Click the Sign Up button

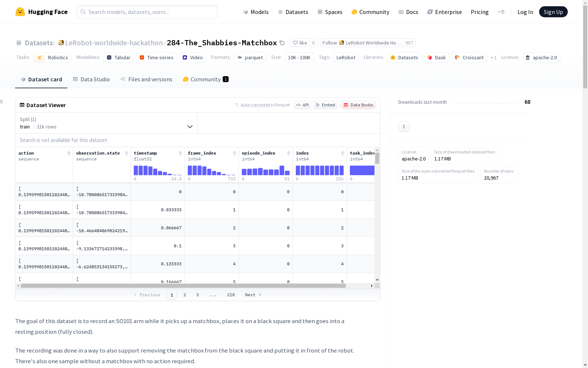pyautogui.click(x=553, y=12)
